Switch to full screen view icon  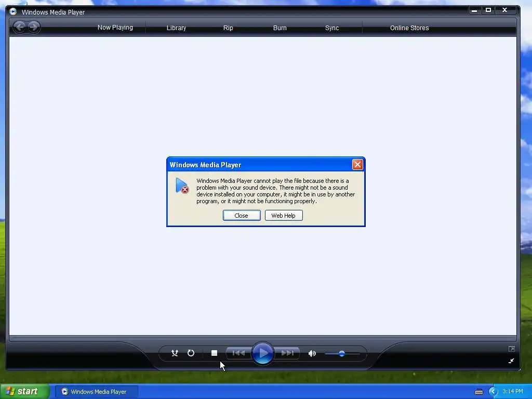[x=512, y=349]
